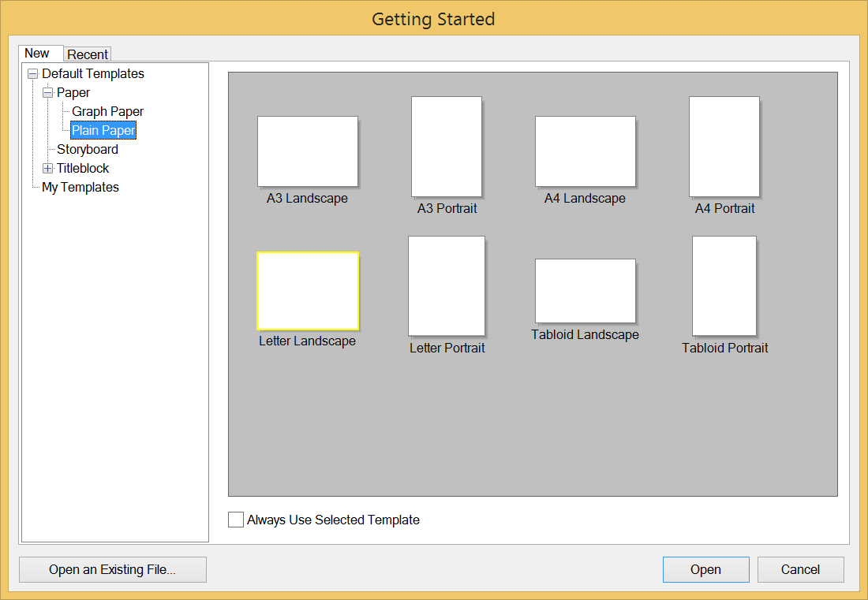The image size is (868, 600).
Task: Click Open an Existing File button
Action: pos(112,569)
